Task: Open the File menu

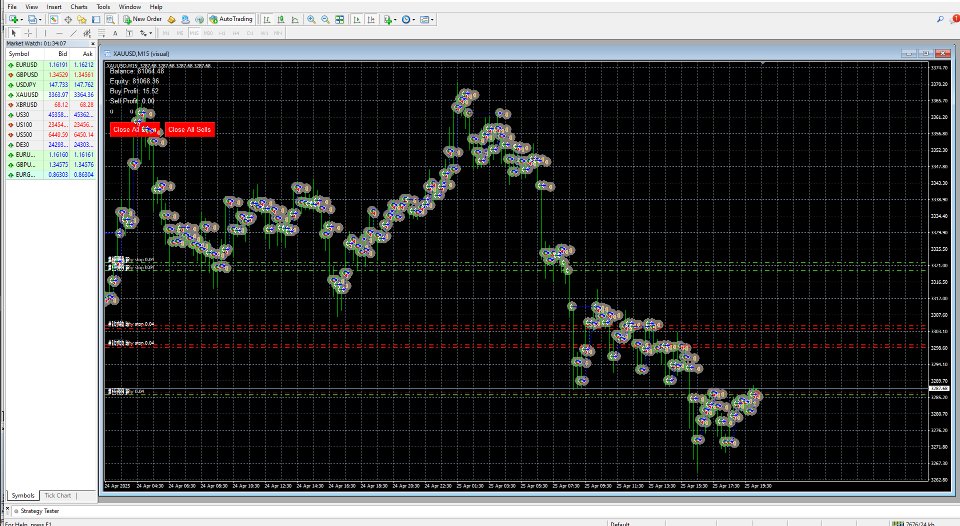Action: tap(12, 7)
